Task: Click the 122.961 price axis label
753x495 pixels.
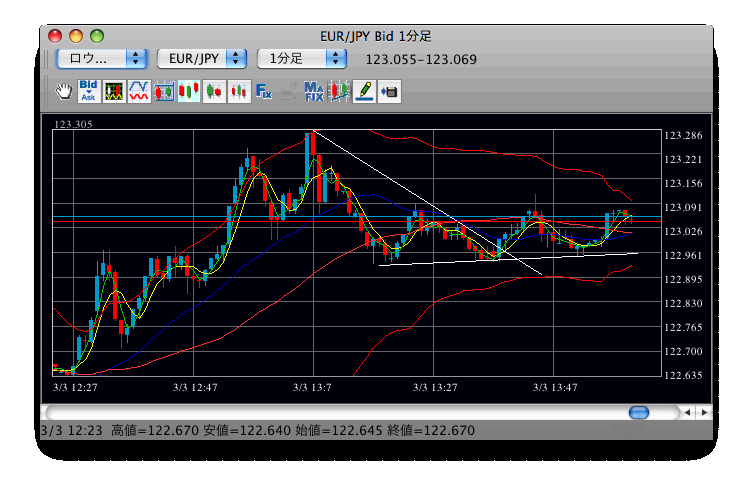Action: click(x=683, y=255)
